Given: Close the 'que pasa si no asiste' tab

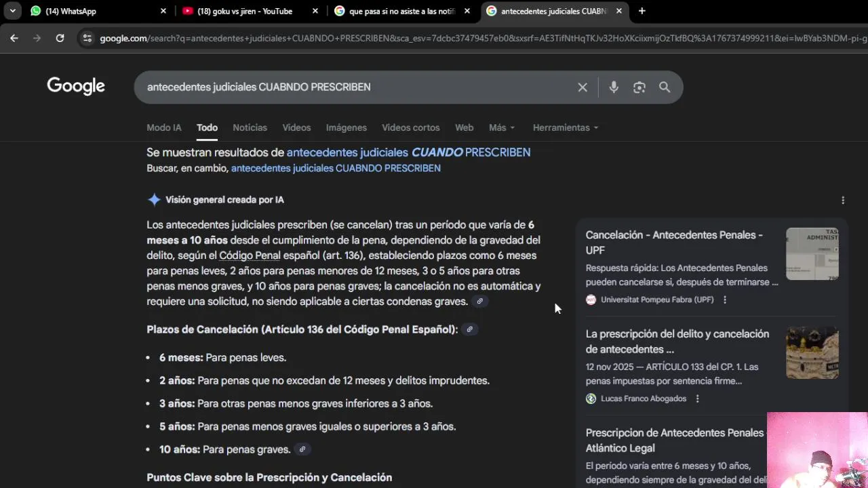Looking at the screenshot, I should [467, 11].
